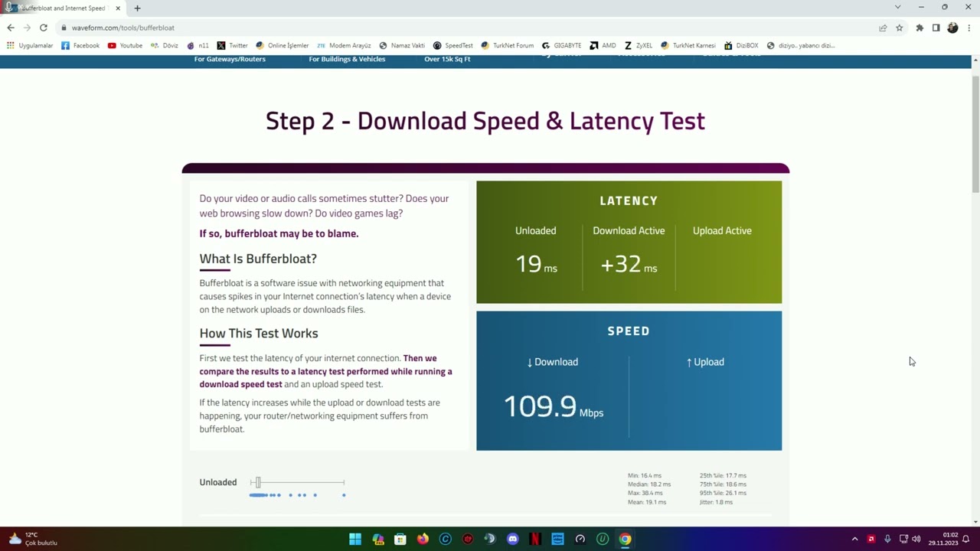
Task: Click the Unloaded latency box plot handle
Action: click(258, 482)
